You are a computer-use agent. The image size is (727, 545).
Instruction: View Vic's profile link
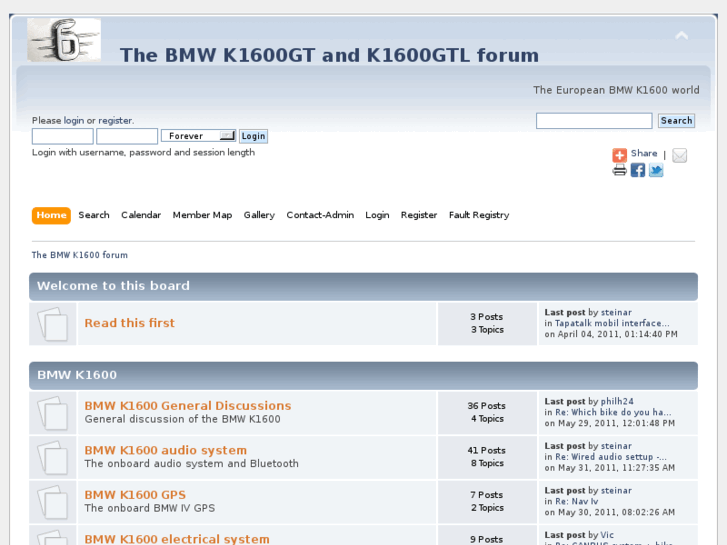coord(607,535)
